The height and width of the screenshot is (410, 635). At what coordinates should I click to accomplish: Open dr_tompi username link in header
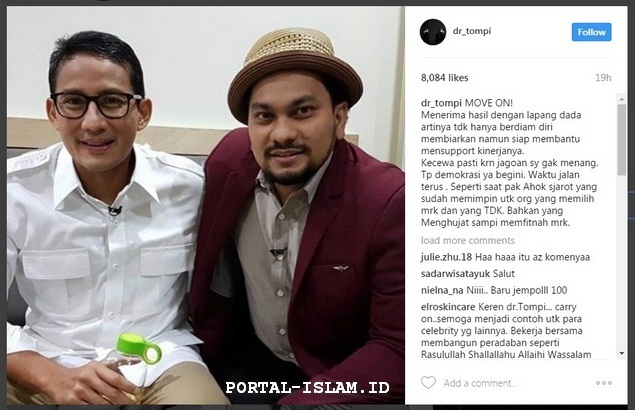click(472, 31)
